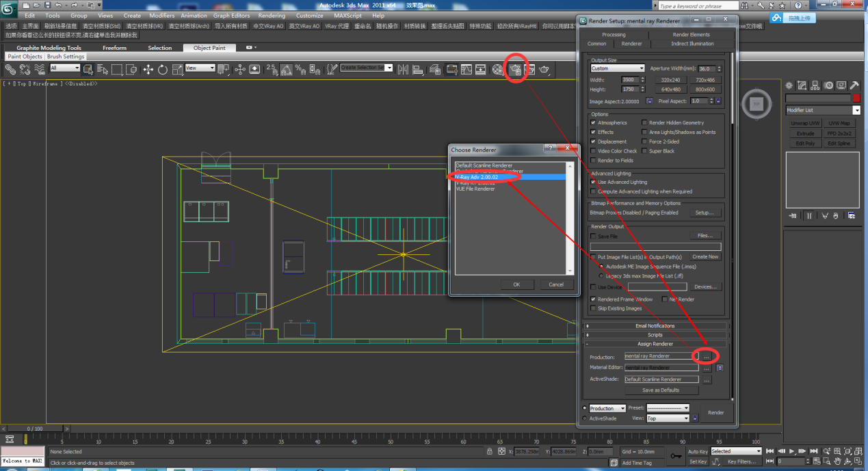Open Curve Editor from the toolbar

[466, 69]
